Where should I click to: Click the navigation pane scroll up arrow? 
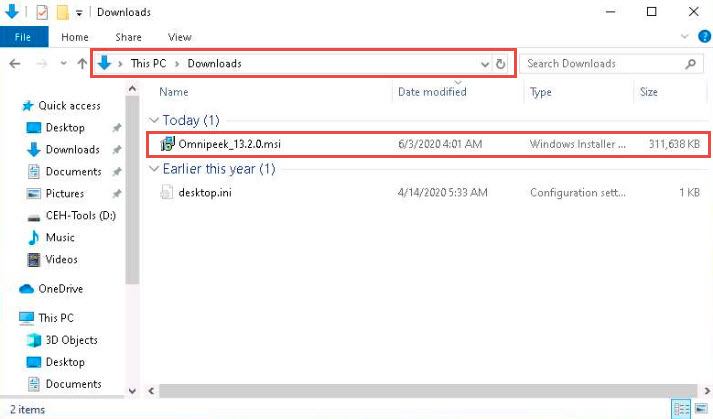point(132,89)
